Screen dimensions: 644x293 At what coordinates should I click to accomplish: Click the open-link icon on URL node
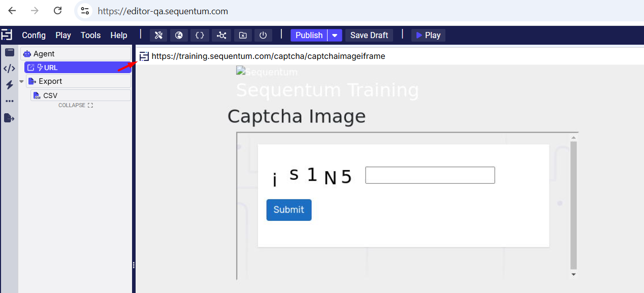[x=31, y=68]
